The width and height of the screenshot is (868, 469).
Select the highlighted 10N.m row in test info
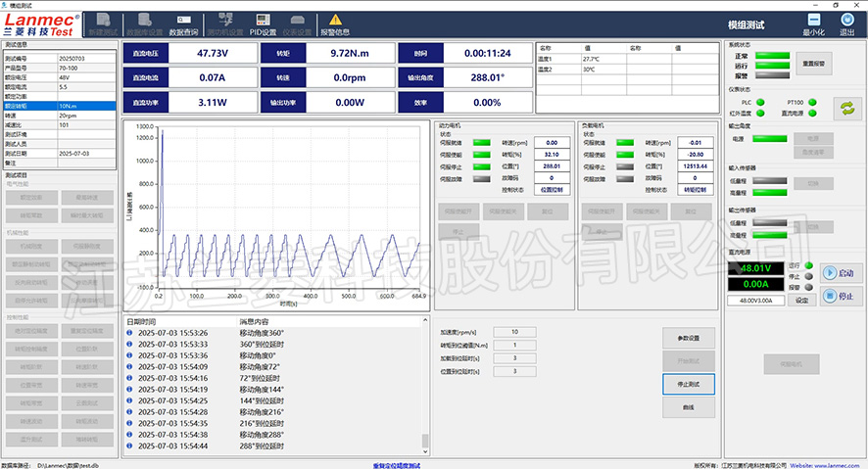click(x=60, y=106)
